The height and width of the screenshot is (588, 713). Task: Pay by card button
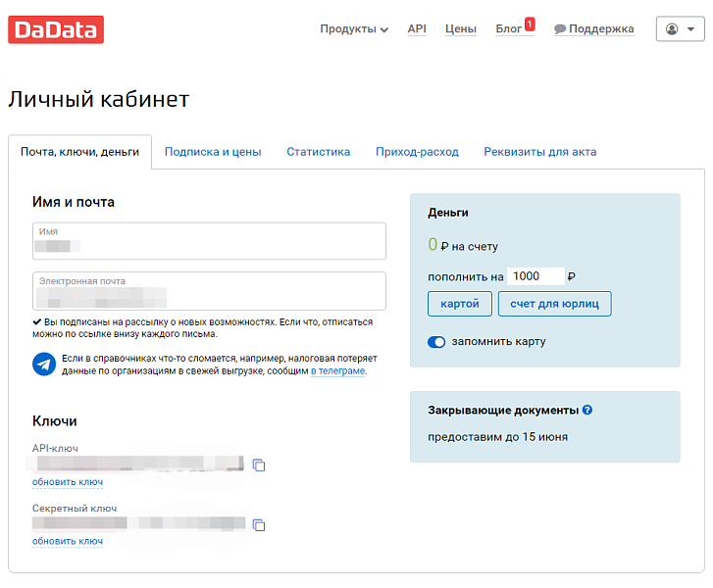pyautogui.click(x=460, y=304)
